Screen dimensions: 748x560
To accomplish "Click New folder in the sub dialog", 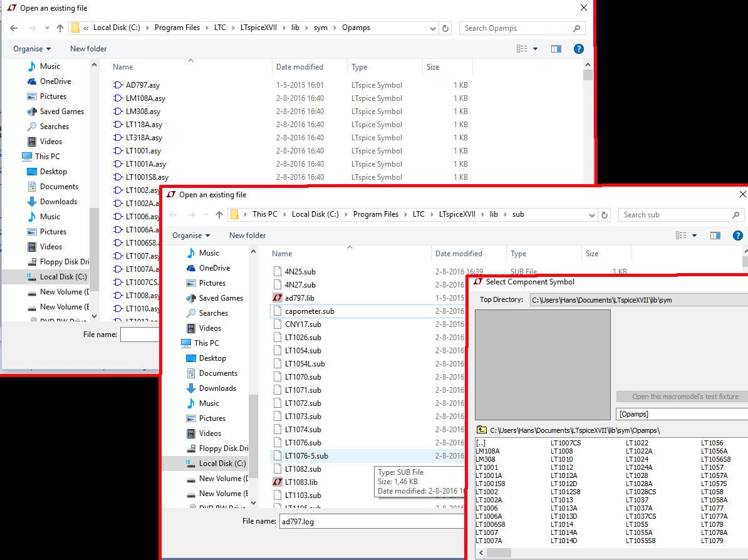I will point(247,235).
